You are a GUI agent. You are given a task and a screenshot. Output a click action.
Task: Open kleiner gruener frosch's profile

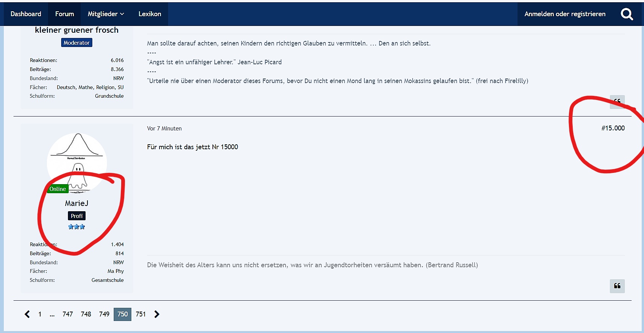tap(77, 30)
